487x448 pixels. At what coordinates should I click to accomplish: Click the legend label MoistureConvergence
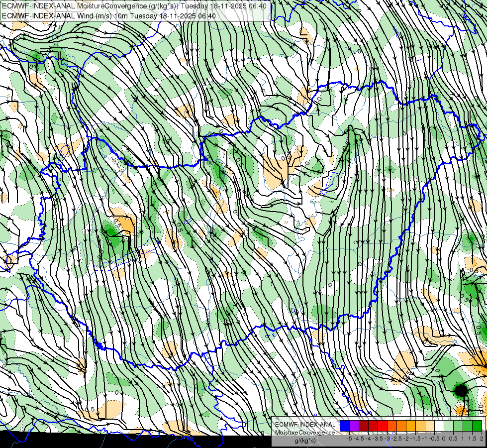coord(305,433)
